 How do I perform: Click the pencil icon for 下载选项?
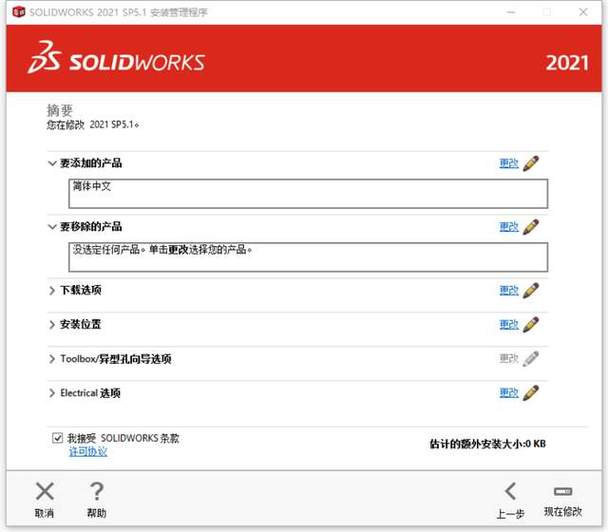click(x=530, y=290)
